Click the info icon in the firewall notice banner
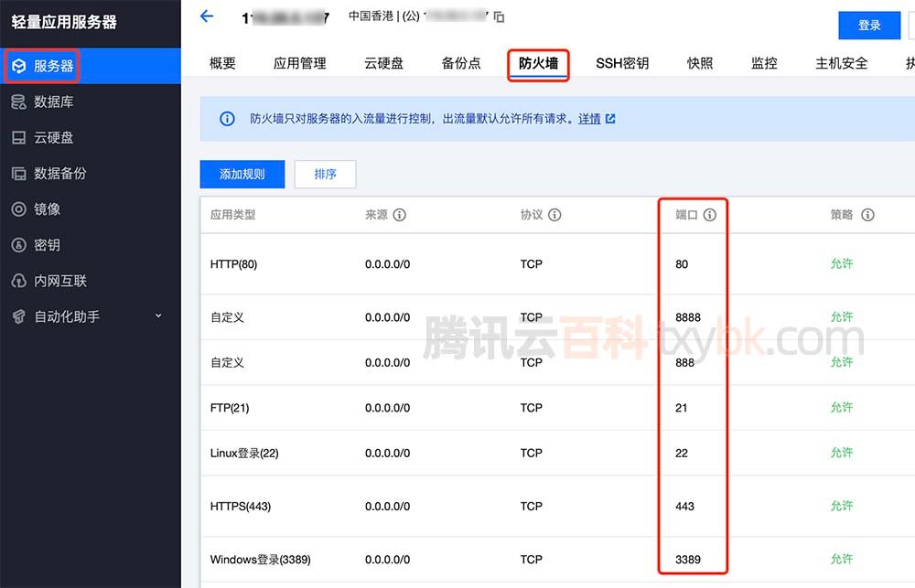Screen dimensions: 915x588 point(227,119)
